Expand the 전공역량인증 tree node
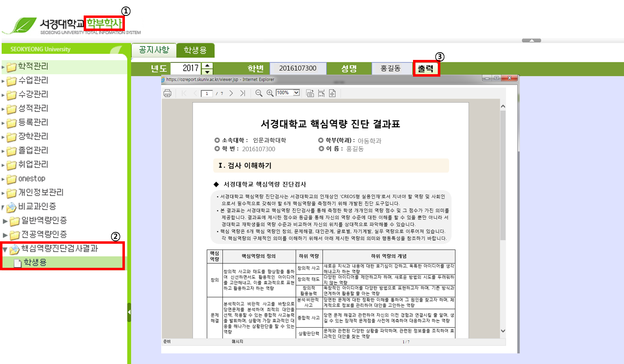 4,234
